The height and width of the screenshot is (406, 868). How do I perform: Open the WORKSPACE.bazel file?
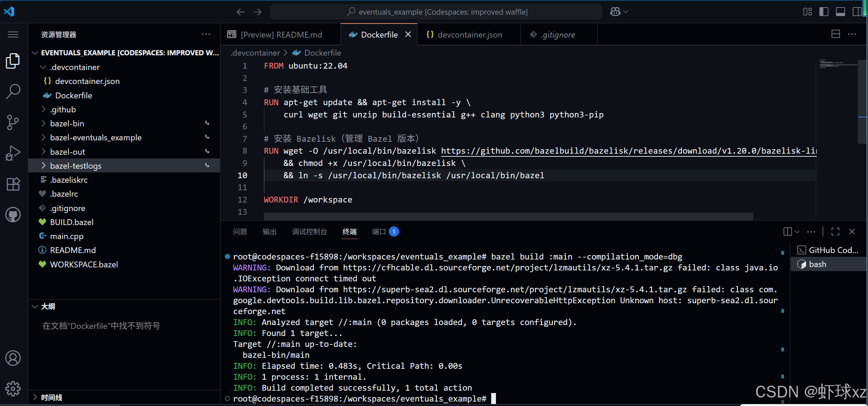125,265
